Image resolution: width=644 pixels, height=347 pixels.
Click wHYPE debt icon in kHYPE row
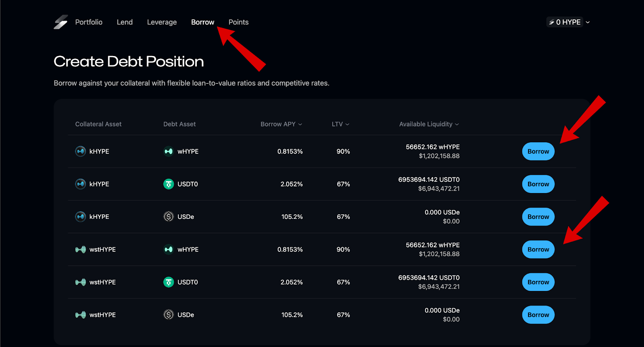point(169,152)
